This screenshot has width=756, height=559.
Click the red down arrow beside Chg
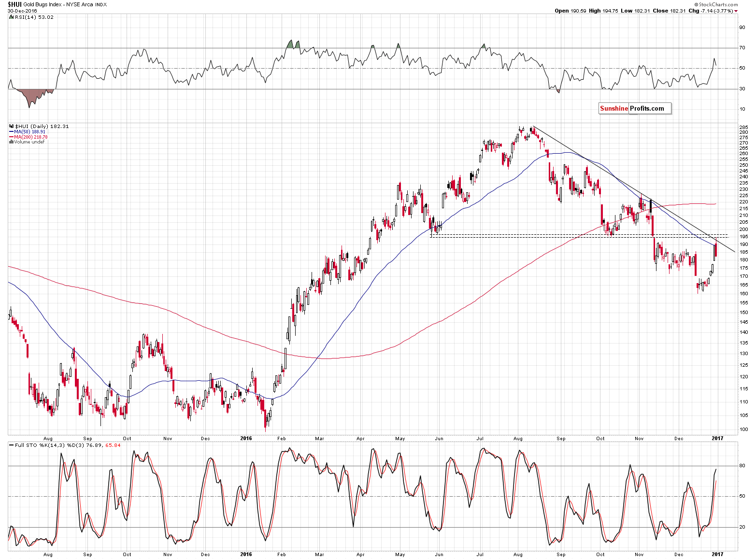736,11
